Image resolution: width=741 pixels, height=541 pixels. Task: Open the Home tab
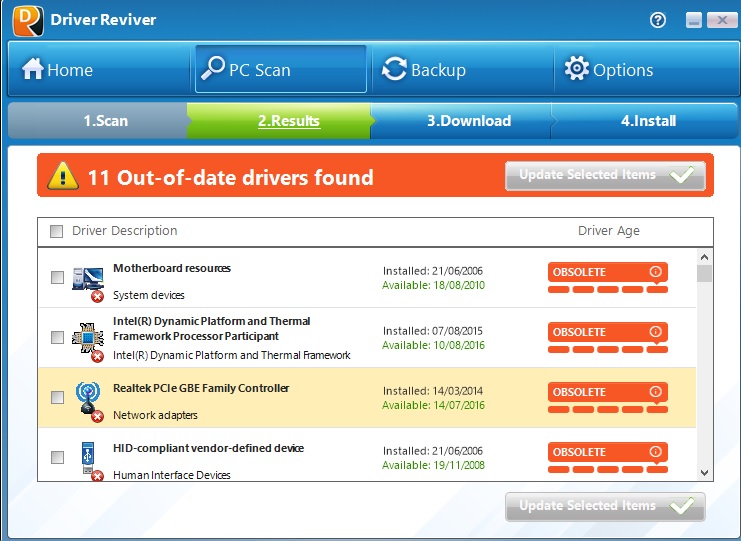pyautogui.click(x=99, y=69)
